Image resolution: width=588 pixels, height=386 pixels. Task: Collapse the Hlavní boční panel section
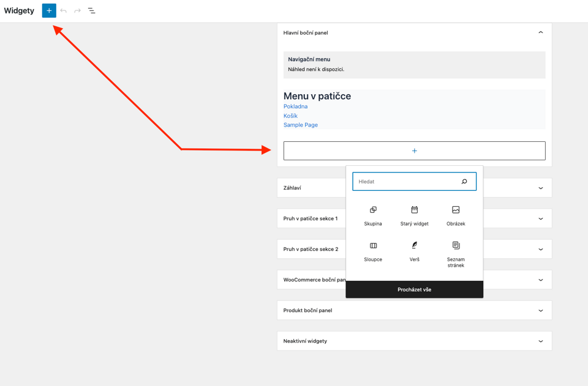[540, 32]
